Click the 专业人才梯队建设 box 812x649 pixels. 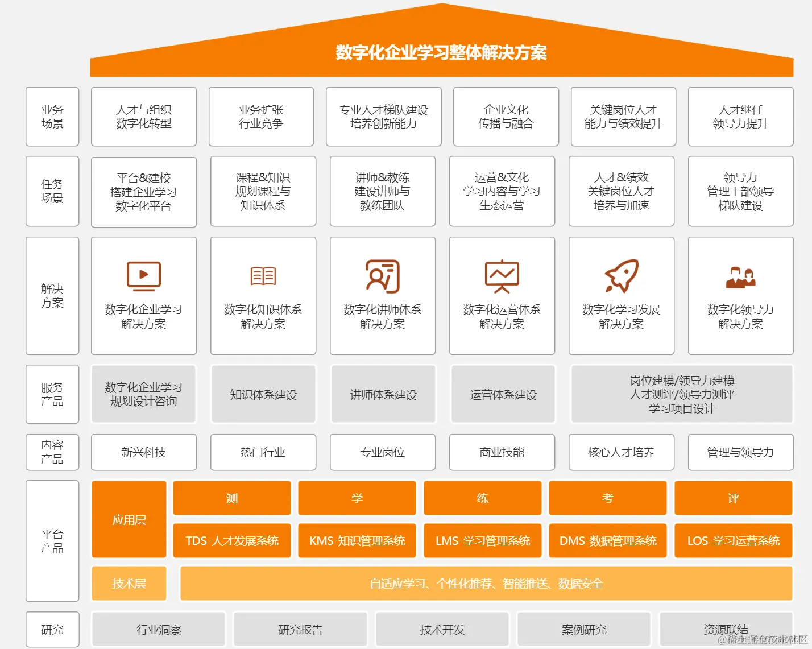384,117
